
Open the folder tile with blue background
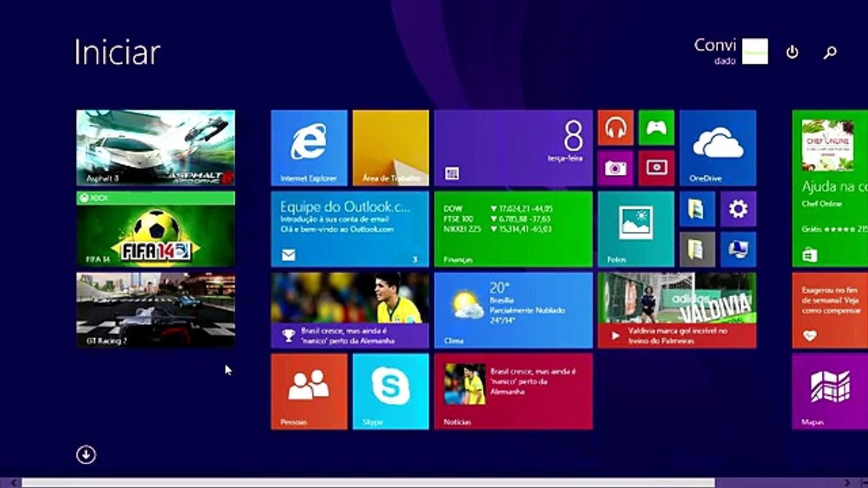click(x=697, y=209)
